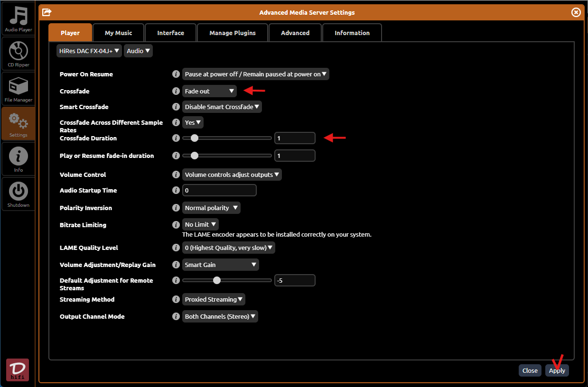Open the CD Ripper tool
Image resolution: width=588 pixels, height=387 pixels.
click(x=18, y=54)
